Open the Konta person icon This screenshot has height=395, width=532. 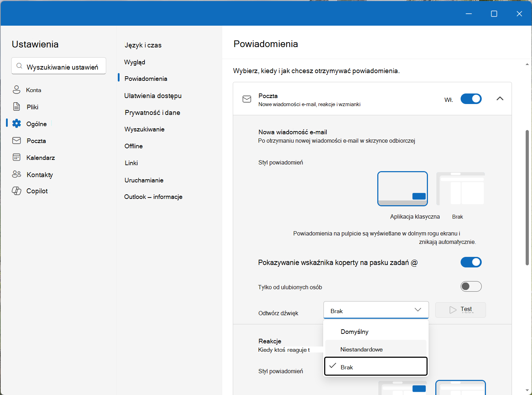click(17, 90)
